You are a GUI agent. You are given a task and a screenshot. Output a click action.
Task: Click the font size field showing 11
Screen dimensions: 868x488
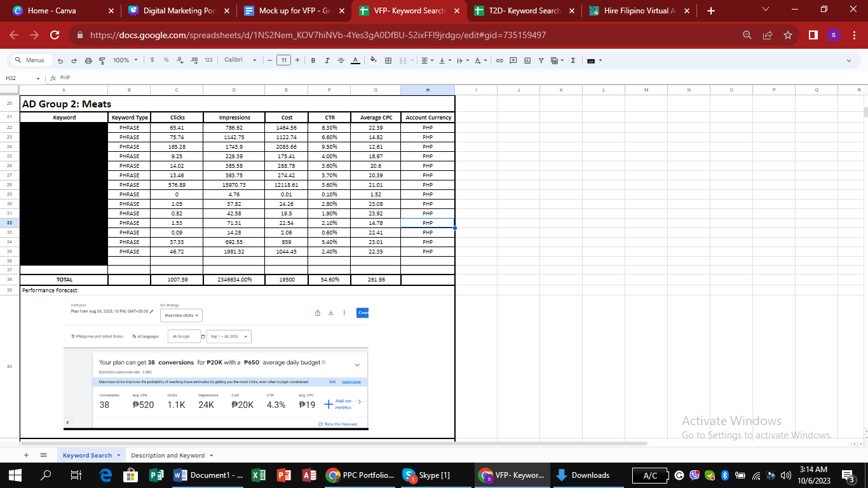pyautogui.click(x=283, y=60)
